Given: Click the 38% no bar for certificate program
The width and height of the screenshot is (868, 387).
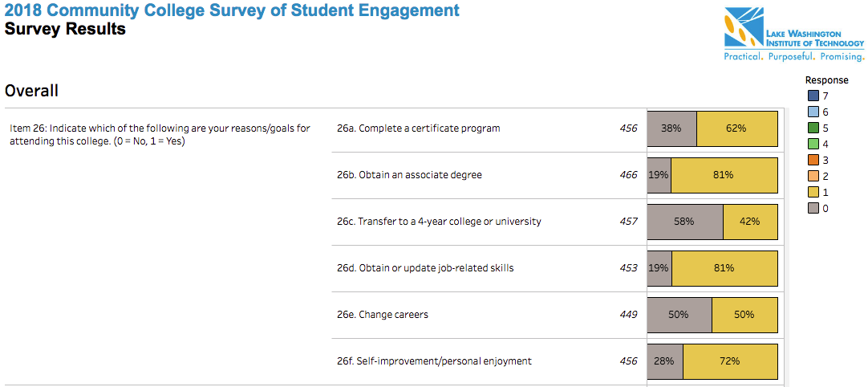Looking at the screenshot, I should 671,128.
